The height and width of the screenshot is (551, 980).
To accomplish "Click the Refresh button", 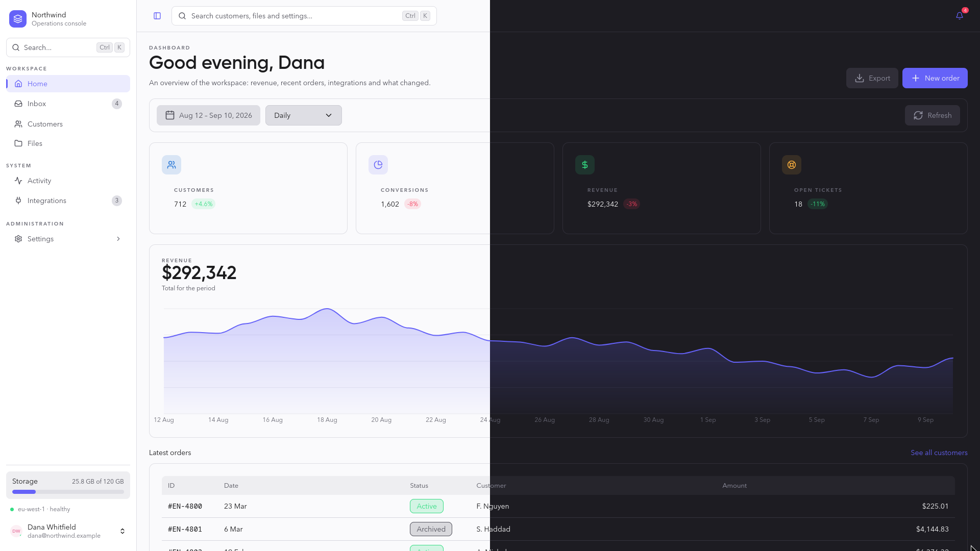I will [x=933, y=115].
